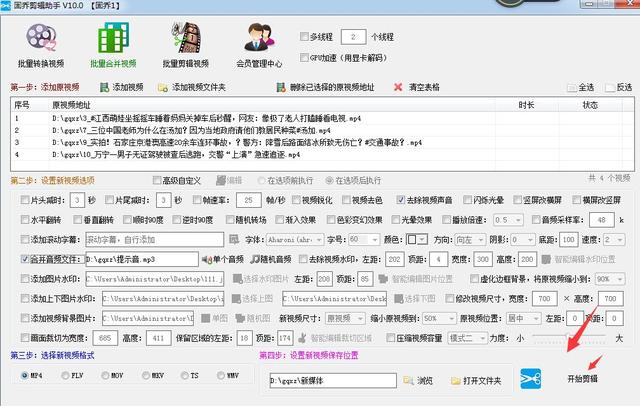The width and height of the screenshot is (640, 406).
Task: Select the FLV output format radio button
Action: click(x=66, y=375)
